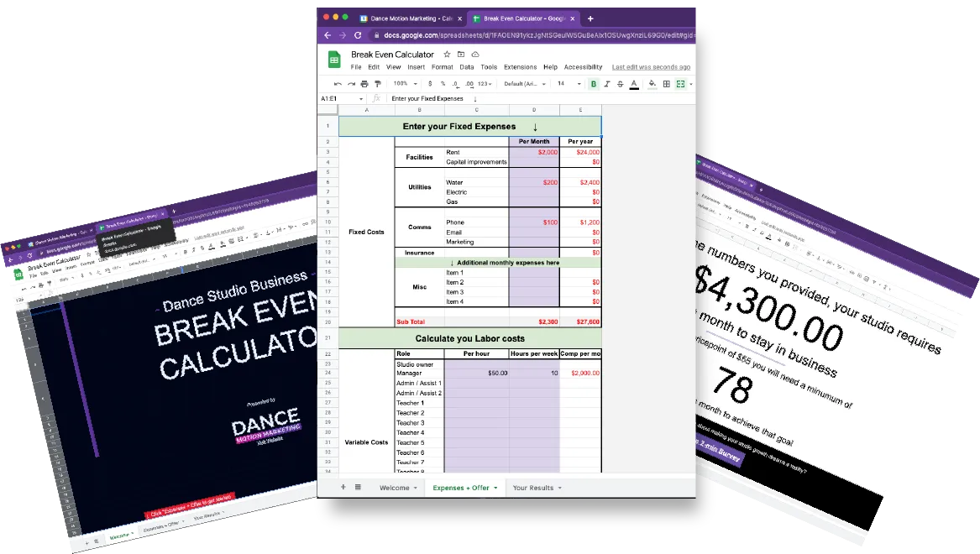Star the Break Even Calculator document
Screen dimensions: 980x554
(x=447, y=55)
